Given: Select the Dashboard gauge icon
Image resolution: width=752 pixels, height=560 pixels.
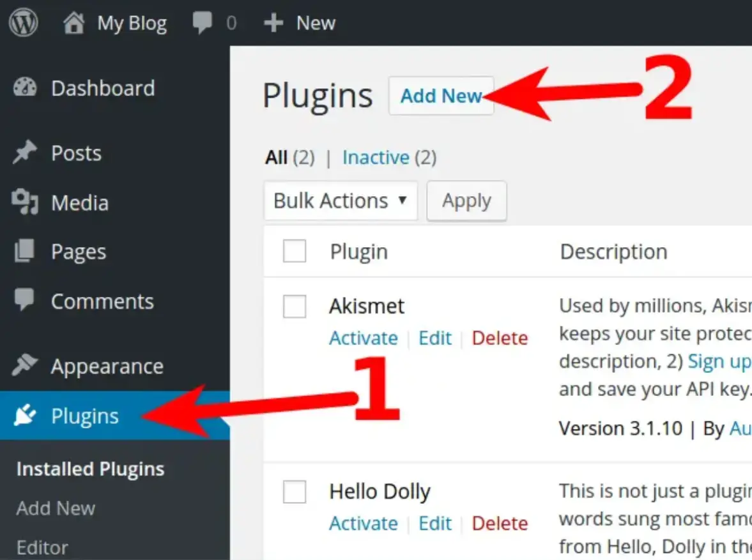Looking at the screenshot, I should [x=24, y=87].
